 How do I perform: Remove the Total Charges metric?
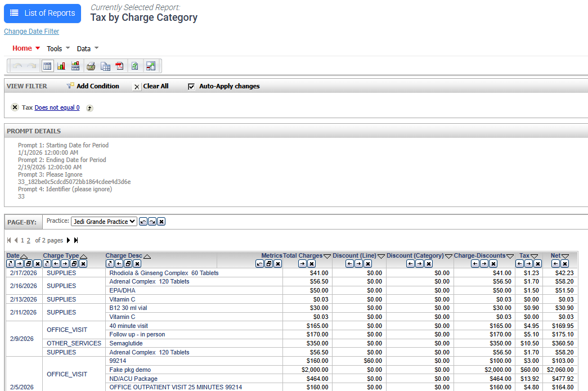pyautogui.click(x=311, y=263)
